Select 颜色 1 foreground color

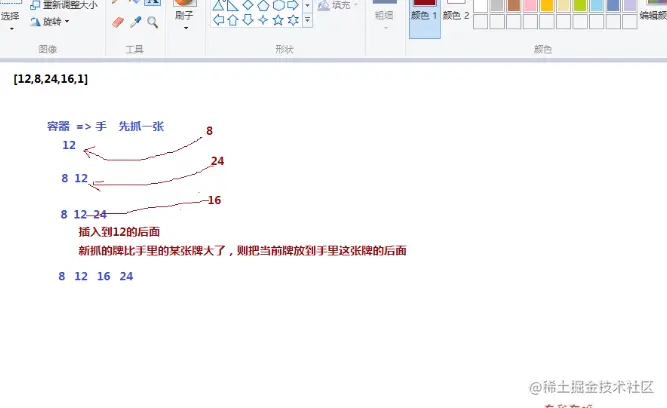pos(425,17)
